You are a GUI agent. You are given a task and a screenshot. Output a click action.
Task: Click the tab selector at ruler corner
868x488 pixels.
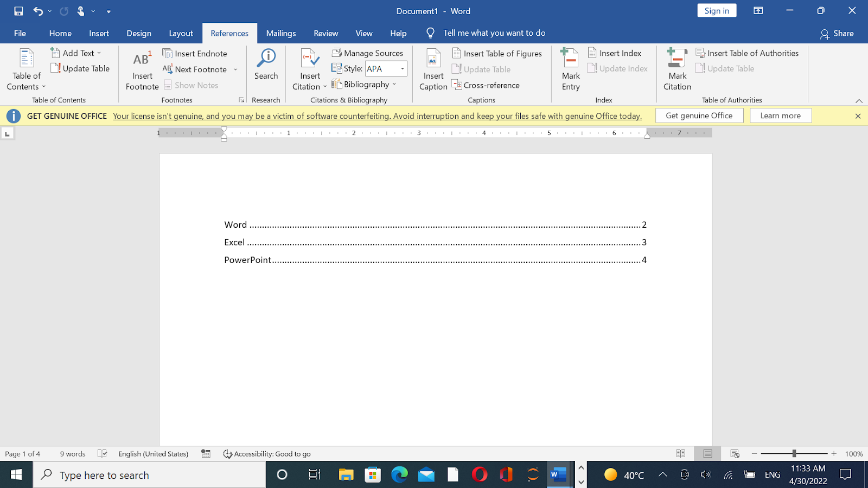(7, 133)
